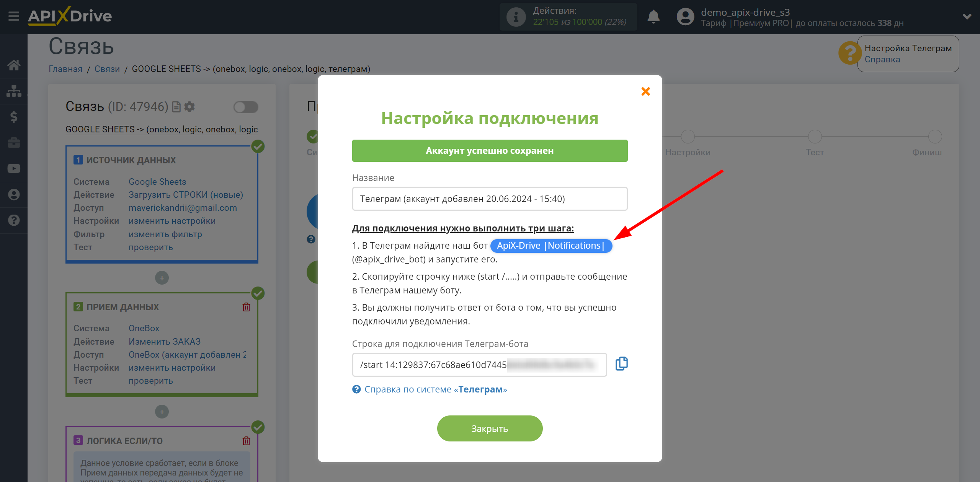
Task: Click Загрузить СТРОКИ (новые) action link
Action: pos(186,195)
